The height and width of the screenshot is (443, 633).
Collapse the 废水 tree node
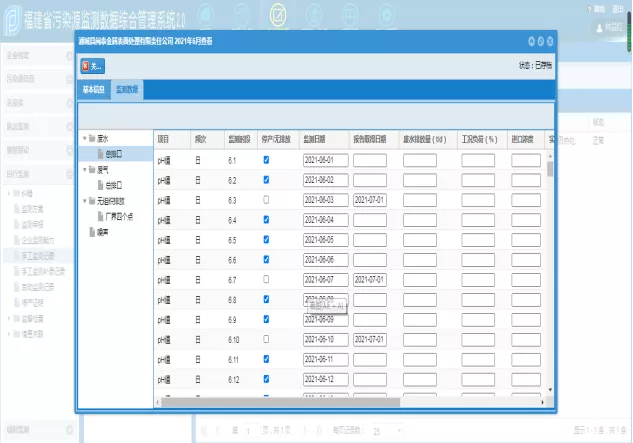(84, 138)
